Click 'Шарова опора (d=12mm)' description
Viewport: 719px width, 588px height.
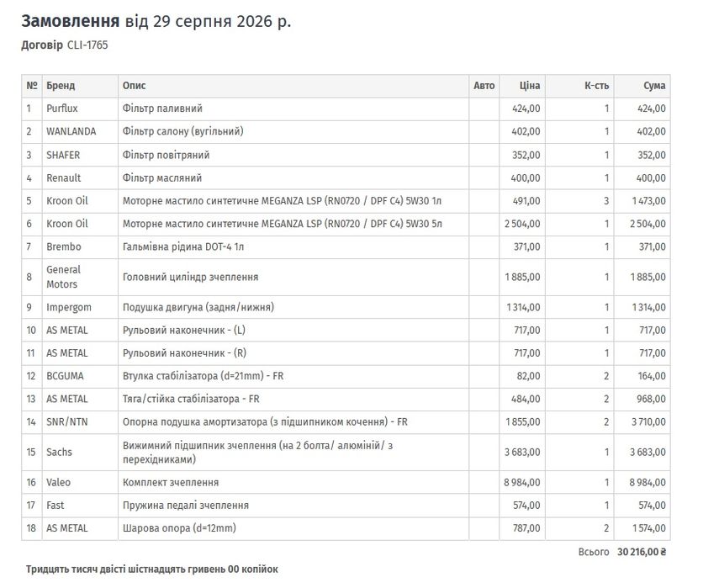pos(179,528)
